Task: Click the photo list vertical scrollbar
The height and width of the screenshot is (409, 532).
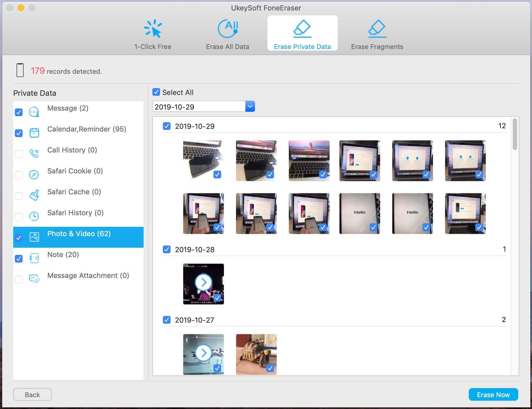Action: coord(515,135)
